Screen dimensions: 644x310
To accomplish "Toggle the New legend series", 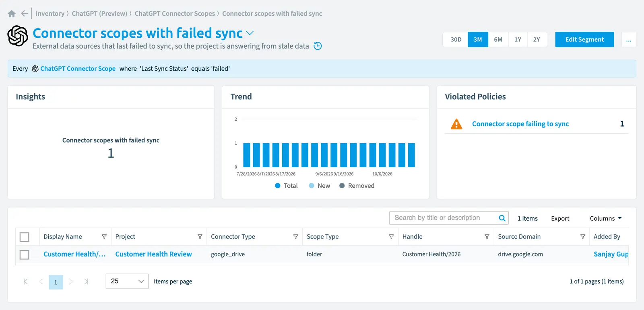I will point(320,186).
